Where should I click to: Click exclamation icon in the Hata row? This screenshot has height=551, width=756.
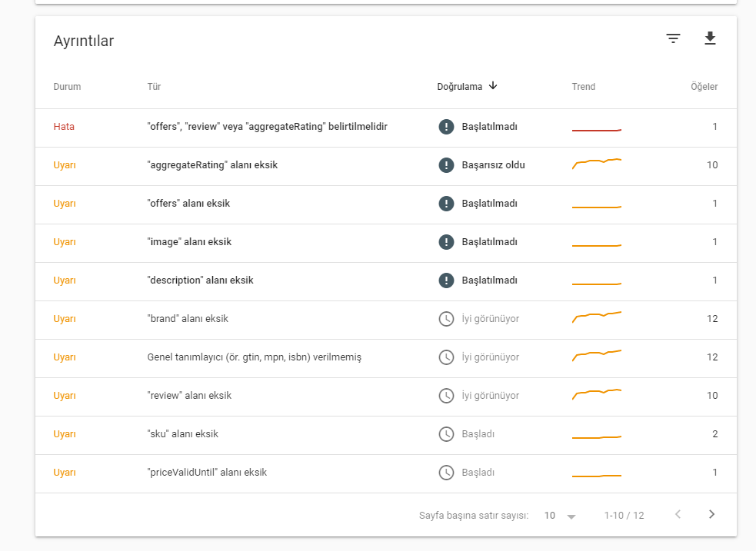(x=446, y=127)
